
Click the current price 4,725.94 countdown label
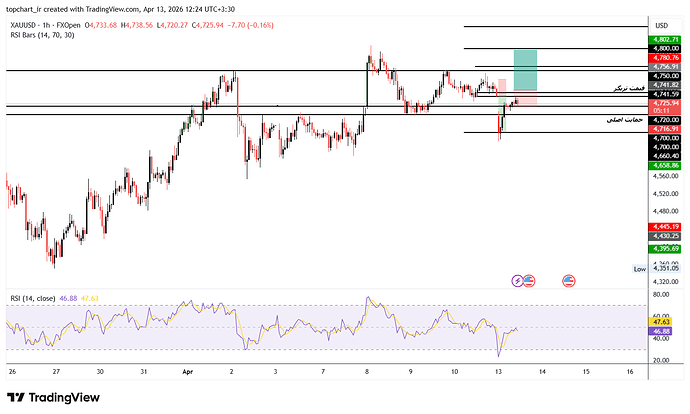[x=666, y=107]
